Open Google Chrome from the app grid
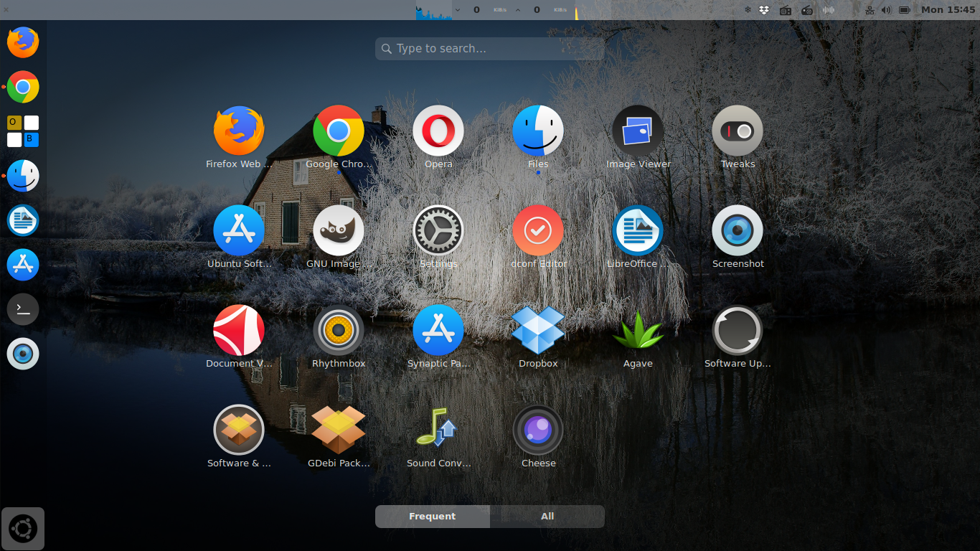 click(x=339, y=138)
